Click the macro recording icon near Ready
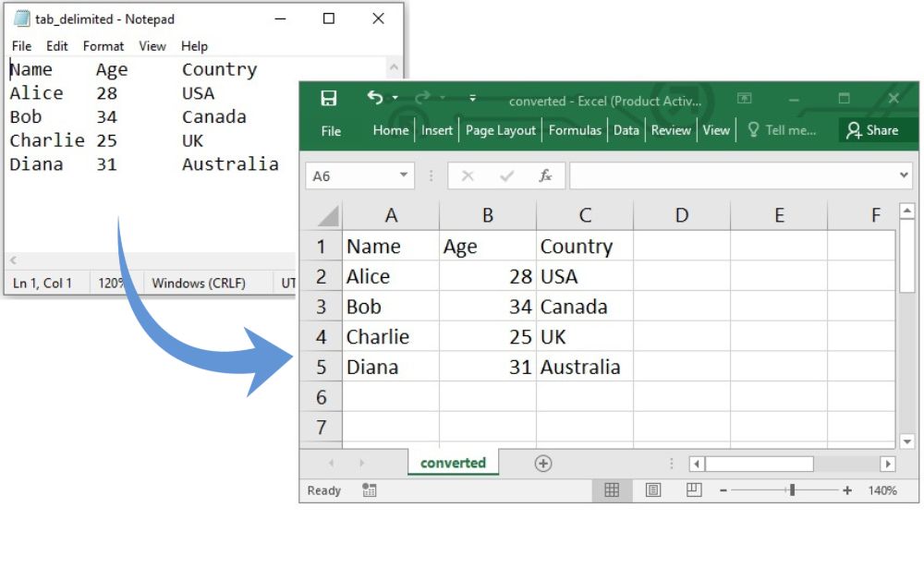Screen dimensions: 924x580 pos(369,490)
